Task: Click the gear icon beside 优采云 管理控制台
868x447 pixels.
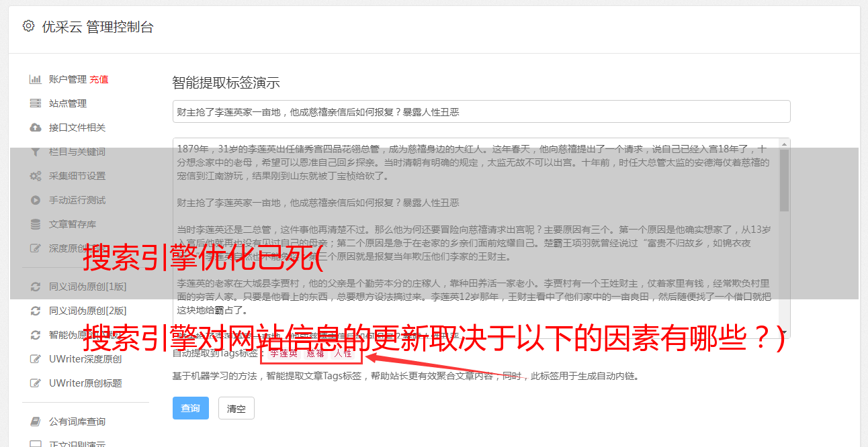Action: [28, 26]
